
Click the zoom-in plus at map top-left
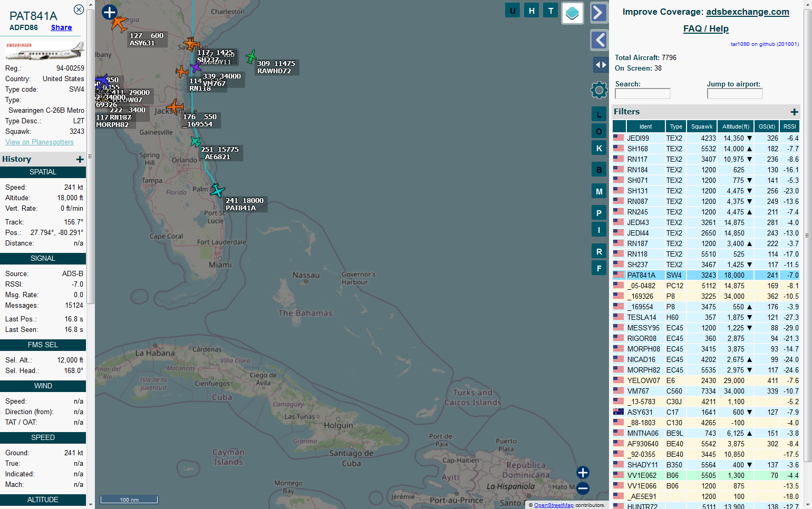[109, 12]
